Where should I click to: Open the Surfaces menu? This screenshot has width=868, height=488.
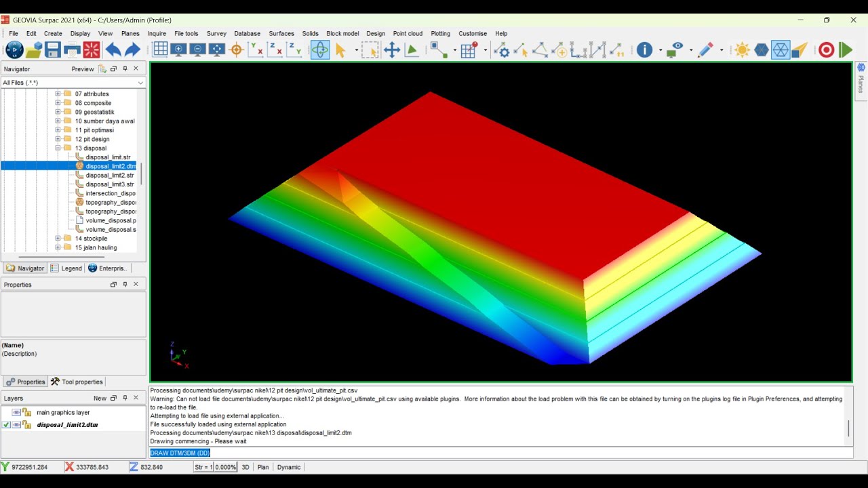281,33
